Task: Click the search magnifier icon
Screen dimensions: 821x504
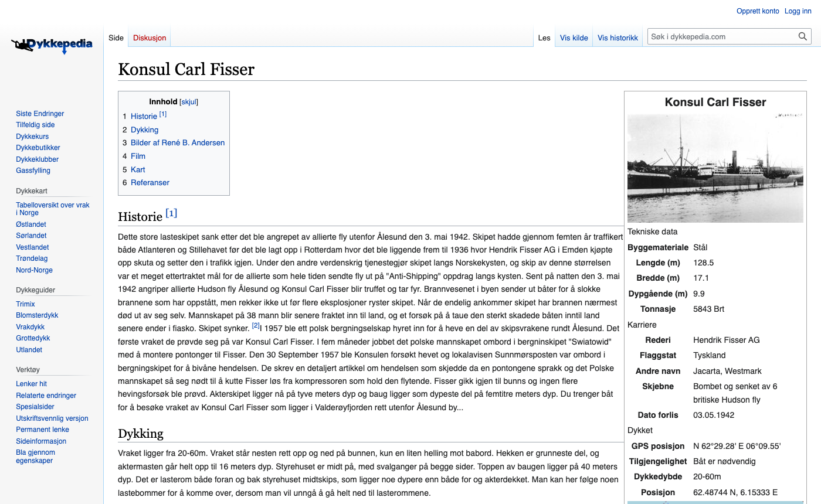Action: pyautogui.click(x=803, y=36)
